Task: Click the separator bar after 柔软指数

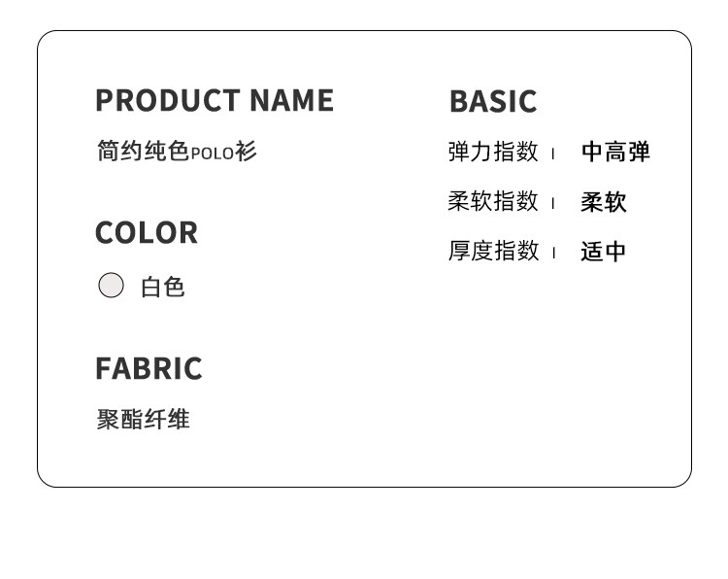Action: (x=553, y=203)
